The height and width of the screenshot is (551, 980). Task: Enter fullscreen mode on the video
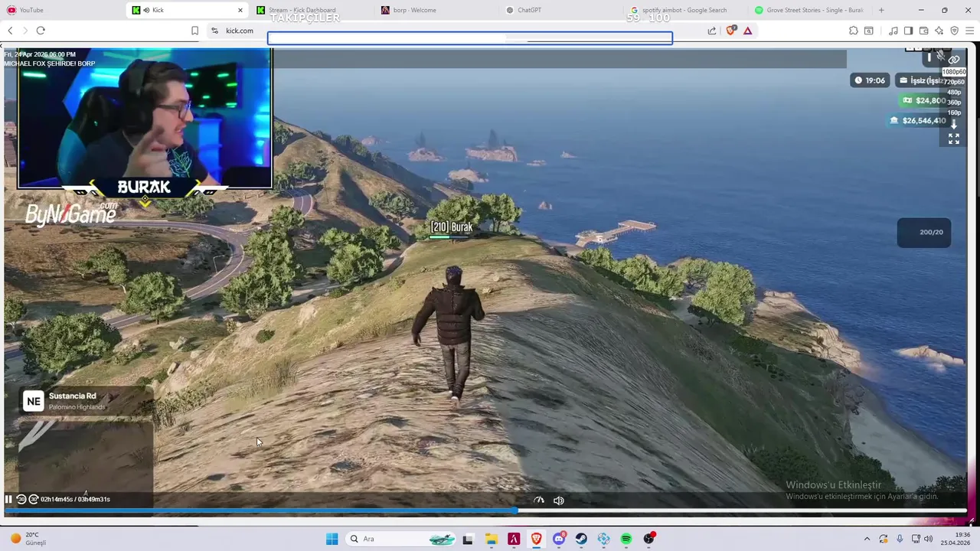tap(954, 139)
